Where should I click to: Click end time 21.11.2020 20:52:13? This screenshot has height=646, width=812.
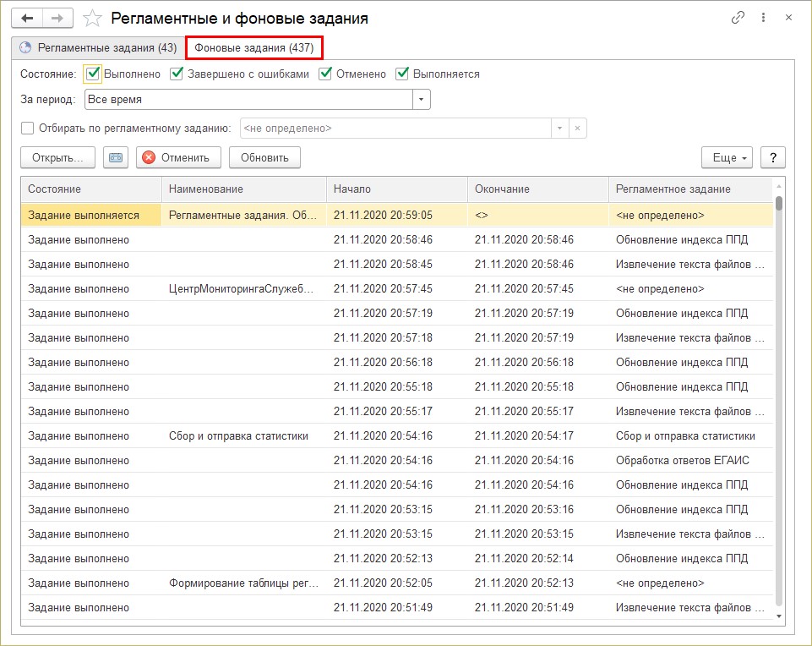tap(524, 583)
